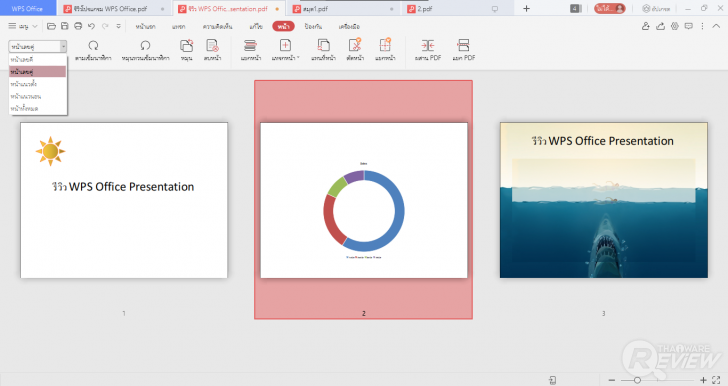The height and width of the screenshot is (386, 728).
Task: Click the อัปเกรด upgrade button
Action: pyautogui.click(x=656, y=8)
